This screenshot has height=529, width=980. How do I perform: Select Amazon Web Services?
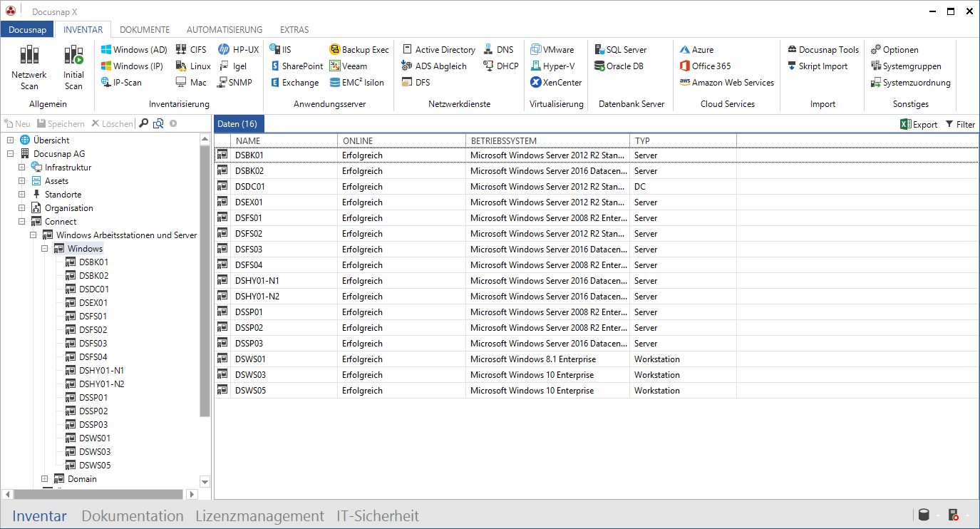point(727,83)
